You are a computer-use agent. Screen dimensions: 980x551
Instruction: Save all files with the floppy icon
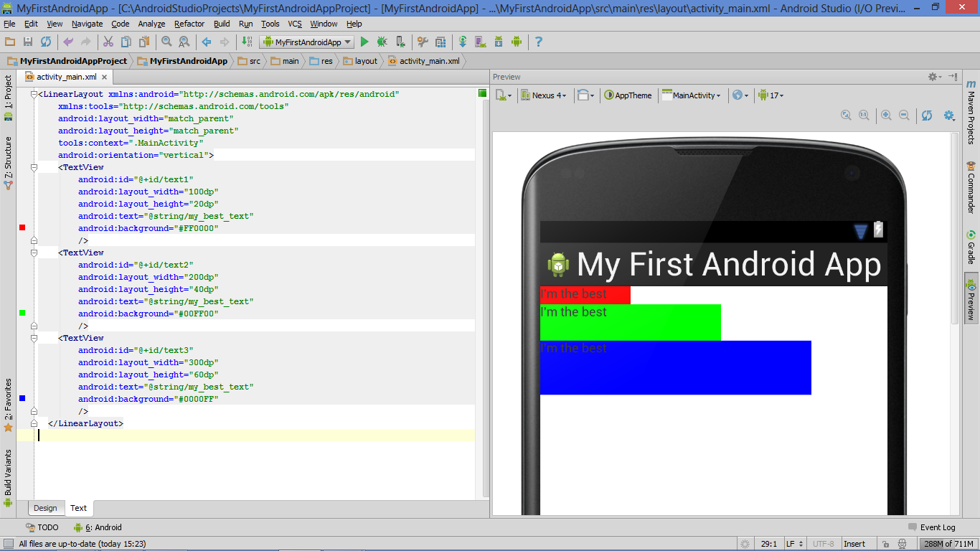(28, 42)
